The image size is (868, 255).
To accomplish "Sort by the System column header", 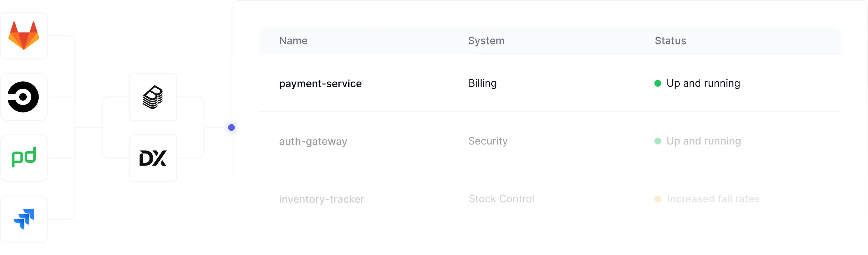I will pyautogui.click(x=486, y=41).
